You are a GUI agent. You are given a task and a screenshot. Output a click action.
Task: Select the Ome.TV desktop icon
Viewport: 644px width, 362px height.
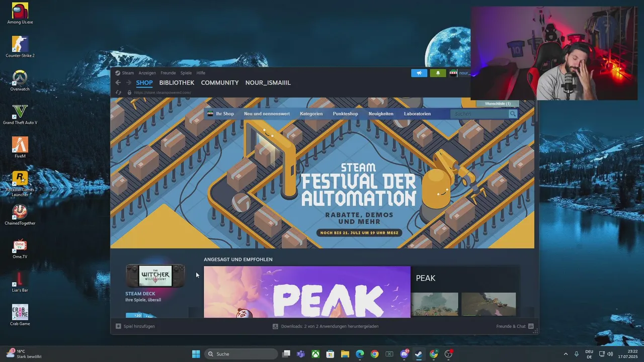(x=20, y=248)
